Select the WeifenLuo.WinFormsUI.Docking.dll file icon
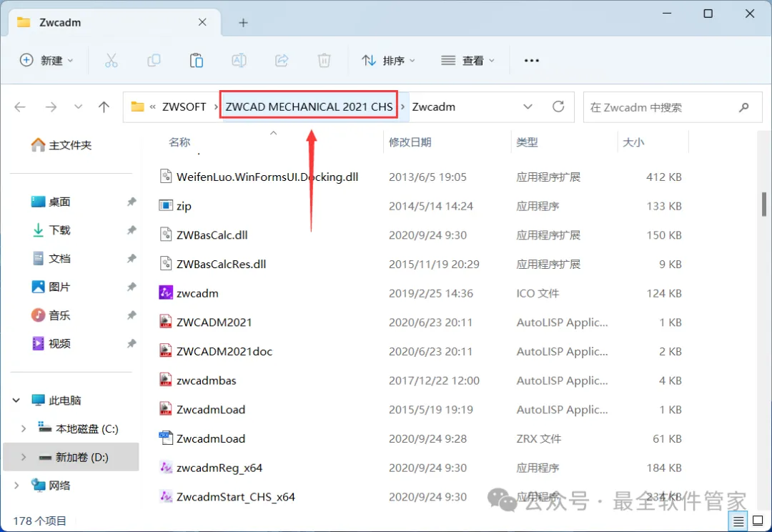Screen dimensions: 772x532 (x=166, y=177)
